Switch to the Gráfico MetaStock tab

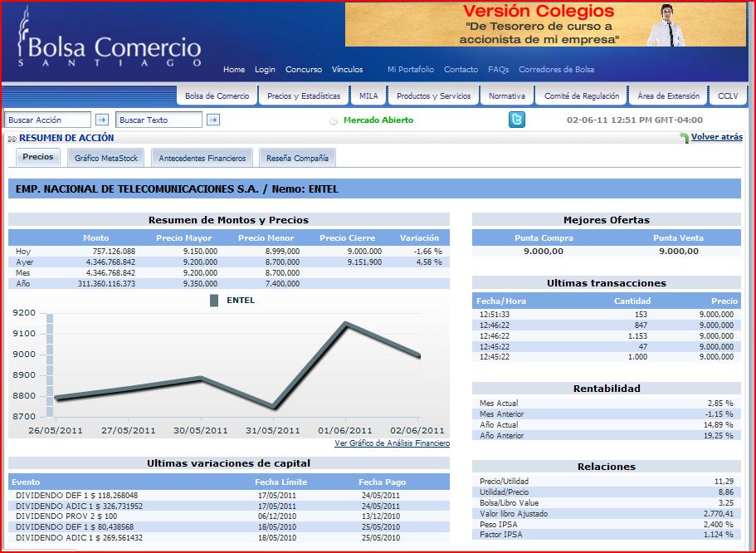point(106,158)
